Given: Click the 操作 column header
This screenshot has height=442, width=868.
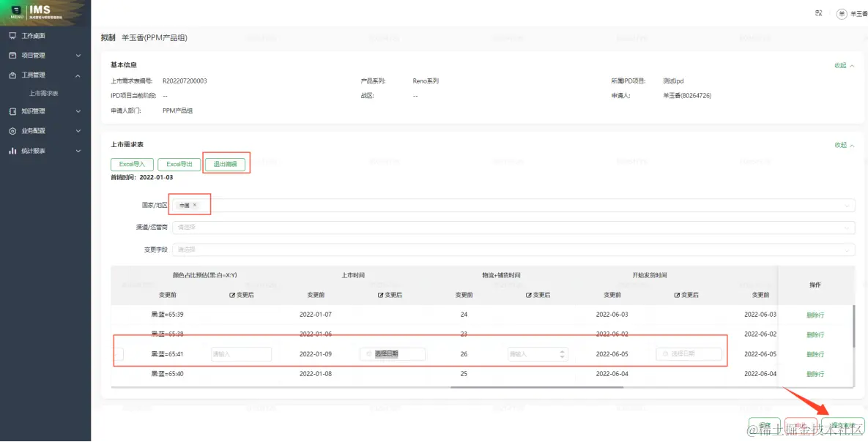Looking at the screenshot, I should (x=815, y=285).
